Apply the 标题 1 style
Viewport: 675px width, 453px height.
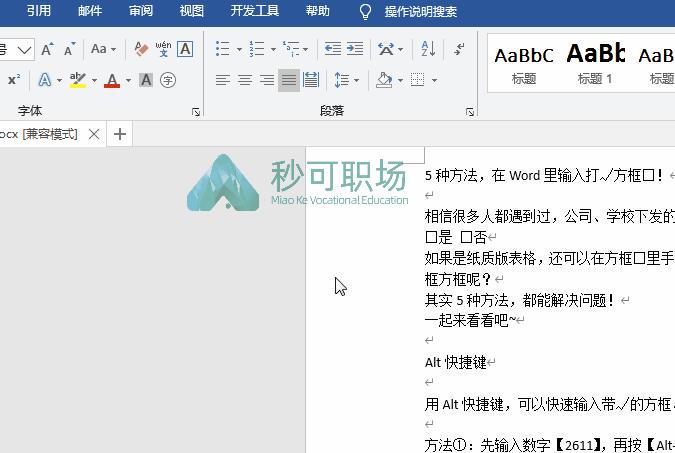[x=595, y=64]
